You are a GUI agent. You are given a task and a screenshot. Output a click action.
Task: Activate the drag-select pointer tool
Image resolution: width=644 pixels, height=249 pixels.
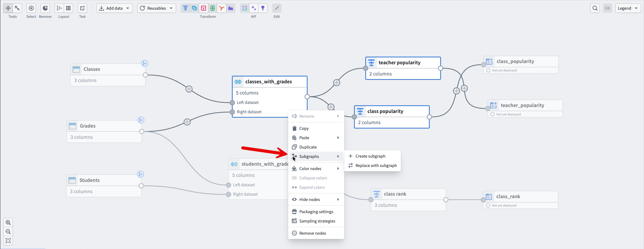[17, 8]
